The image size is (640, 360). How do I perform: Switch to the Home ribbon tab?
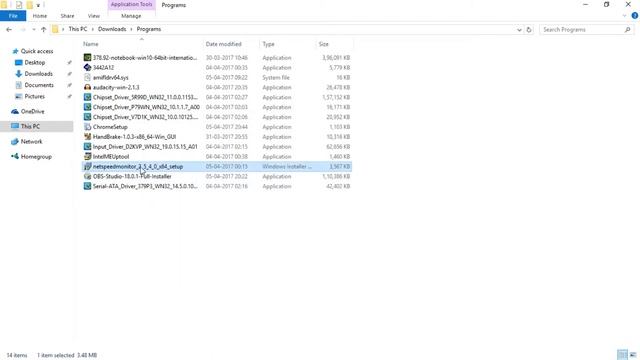(40, 16)
